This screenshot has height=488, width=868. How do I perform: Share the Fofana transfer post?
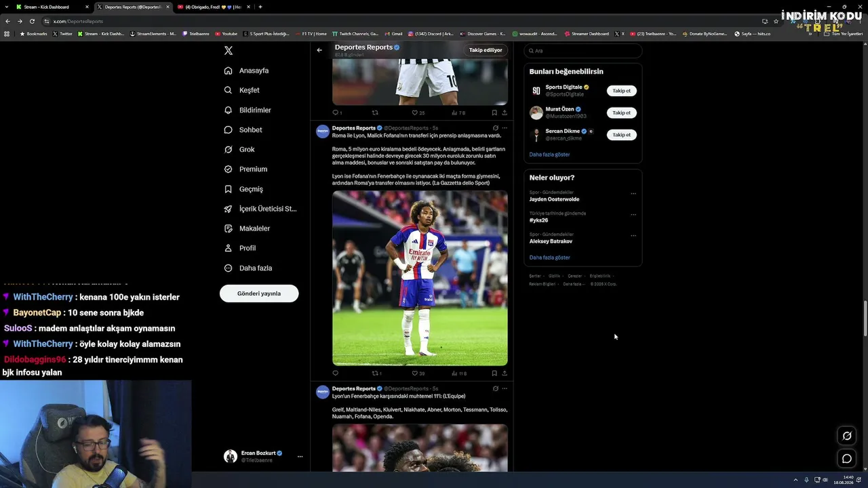(x=505, y=373)
